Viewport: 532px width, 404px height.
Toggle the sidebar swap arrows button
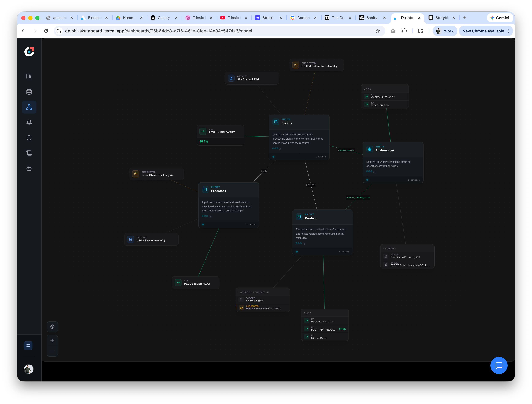[x=28, y=346]
